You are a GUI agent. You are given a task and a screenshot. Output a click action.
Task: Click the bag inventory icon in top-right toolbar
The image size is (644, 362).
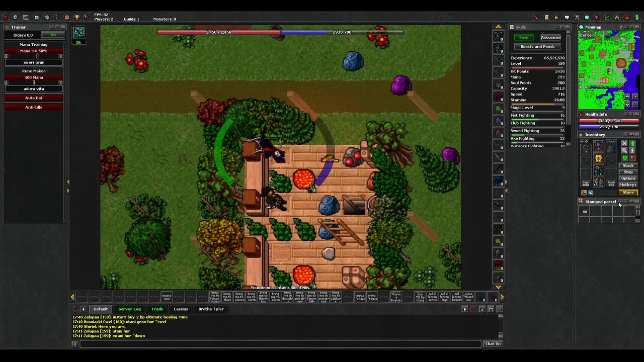pyautogui.click(x=556, y=18)
